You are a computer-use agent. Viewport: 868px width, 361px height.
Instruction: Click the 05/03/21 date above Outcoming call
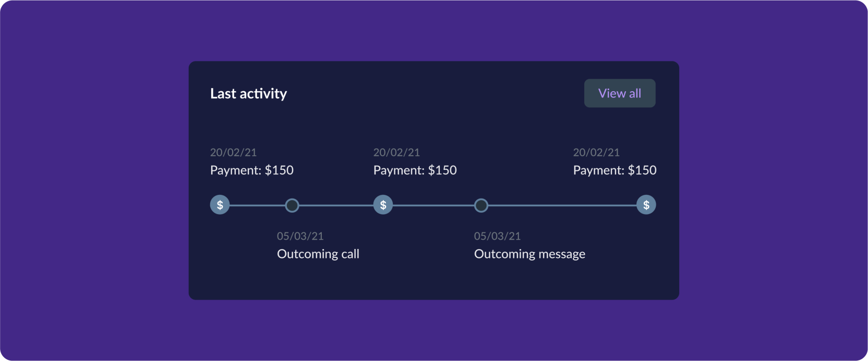(300, 236)
